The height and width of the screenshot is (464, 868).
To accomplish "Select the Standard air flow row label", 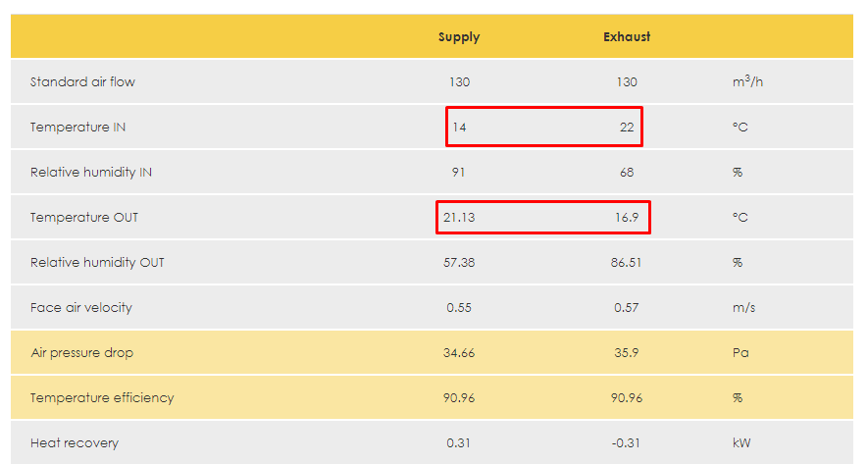I will [82, 82].
